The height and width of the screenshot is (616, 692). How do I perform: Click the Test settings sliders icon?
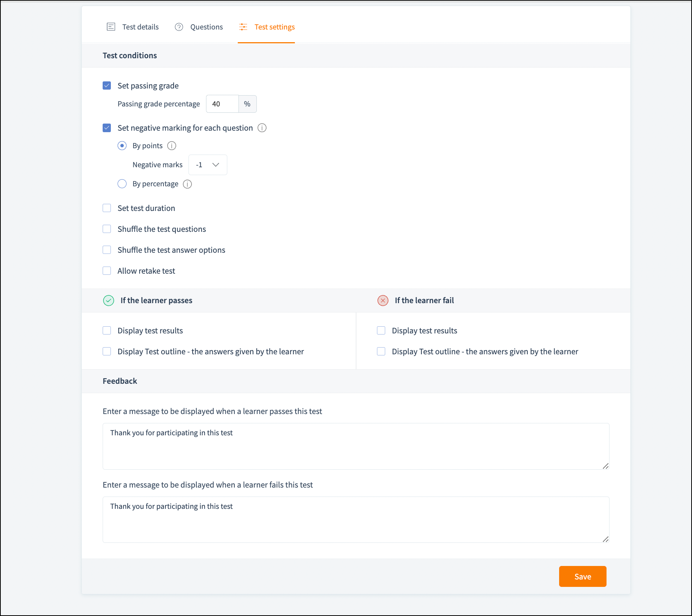[x=243, y=27]
